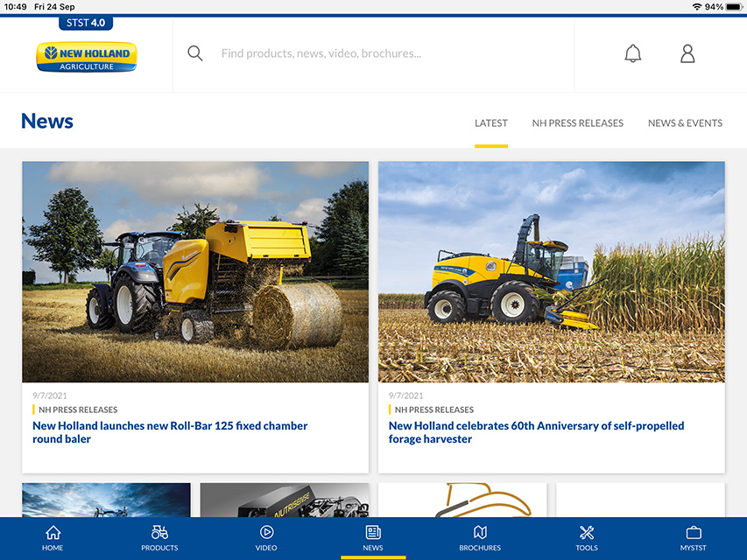Open the yellow hat illustration thumbnail
This screenshot has height=560, width=747.
462,500
